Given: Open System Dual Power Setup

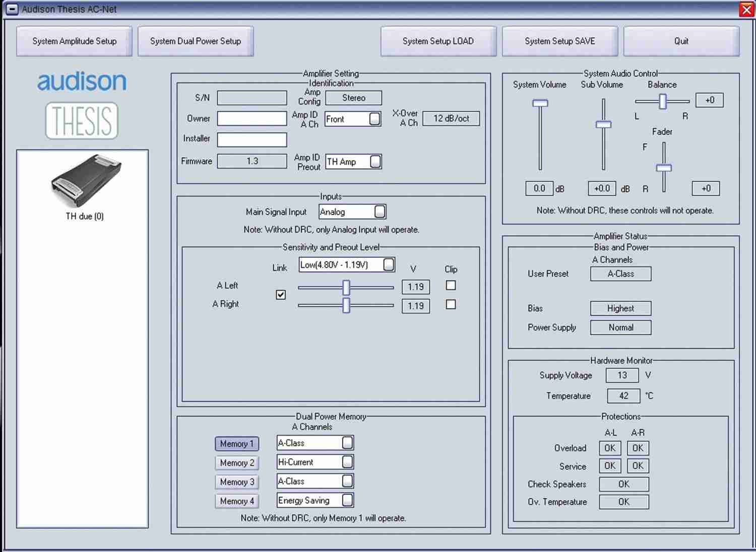Looking at the screenshot, I should tap(196, 41).
